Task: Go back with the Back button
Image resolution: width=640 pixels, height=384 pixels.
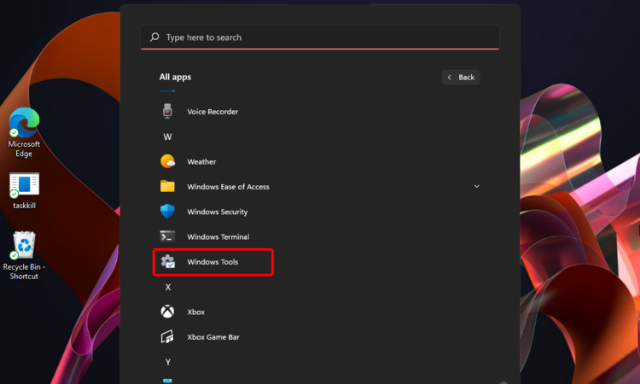Action: [461, 77]
